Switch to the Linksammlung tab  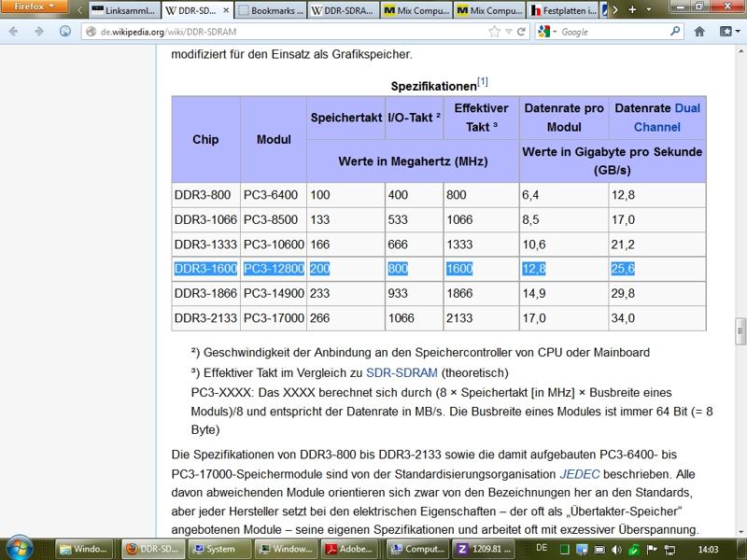pyautogui.click(x=124, y=11)
